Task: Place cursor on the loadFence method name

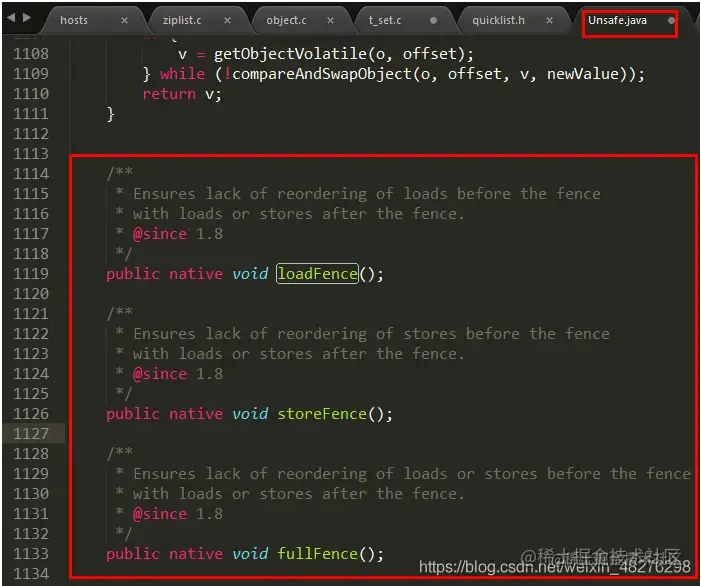Action: (317, 274)
